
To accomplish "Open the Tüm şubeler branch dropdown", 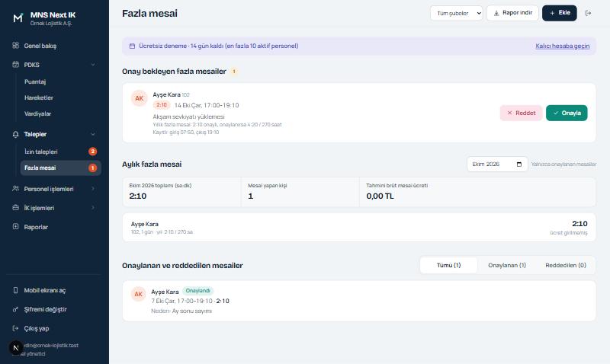I will coord(456,13).
